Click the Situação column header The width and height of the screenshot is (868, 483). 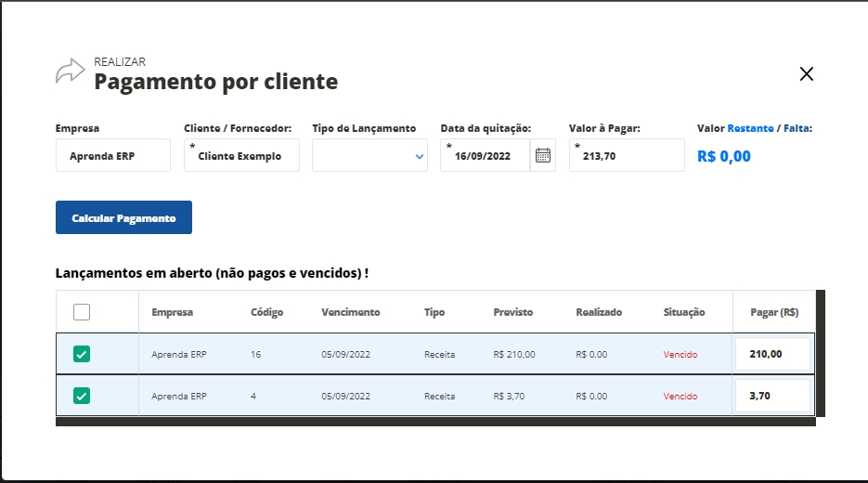click(684, 312)
